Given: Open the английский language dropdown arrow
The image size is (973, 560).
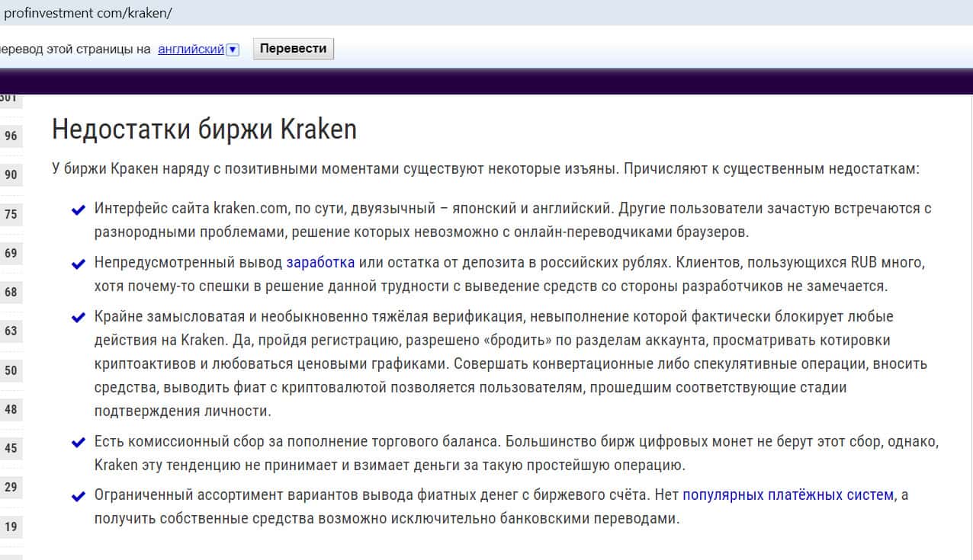Looking at the screenshot, I should [233, 50].
